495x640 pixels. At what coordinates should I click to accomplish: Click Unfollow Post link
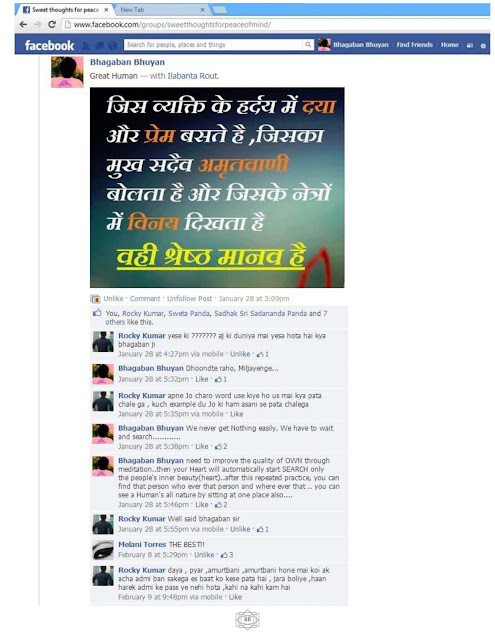click(x=189, y=298)
